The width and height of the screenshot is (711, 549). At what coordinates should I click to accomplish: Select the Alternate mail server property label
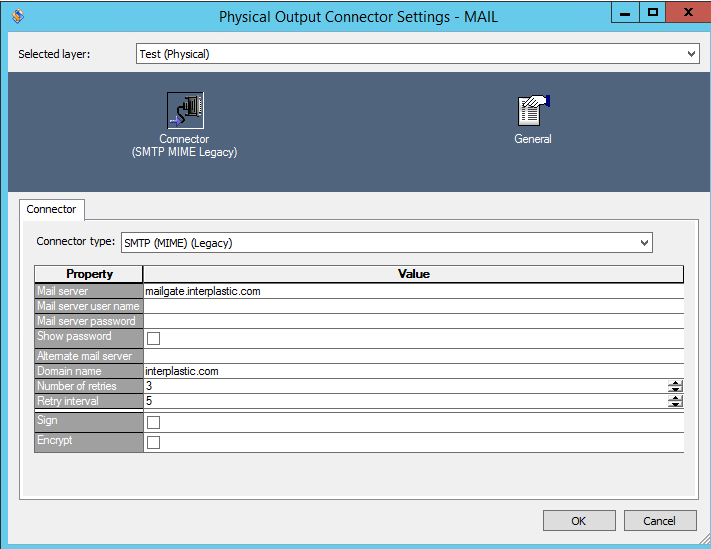[89, 356]
